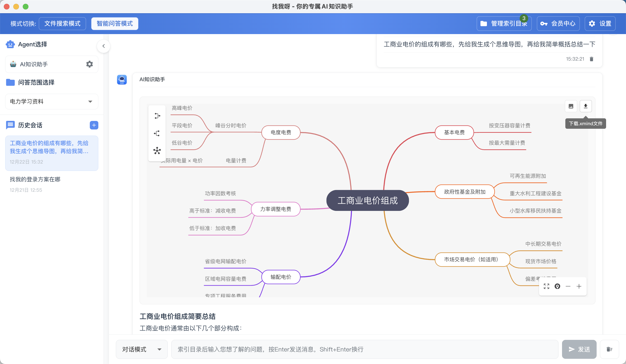The height and width of the screenshot is (364, 626).
Task: Switch to 智能问答模式
Action: click(x=114, y=23)
